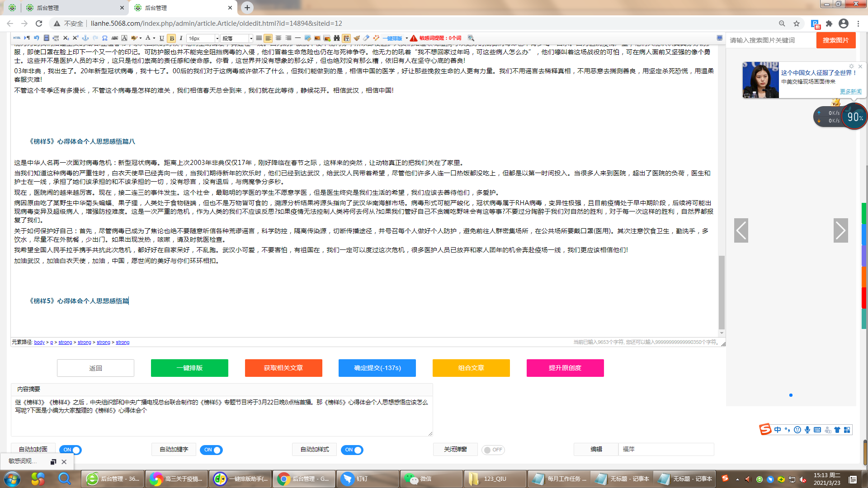
Task: Click the eraser clear-format icon
Action: click(x=366, y=38)
